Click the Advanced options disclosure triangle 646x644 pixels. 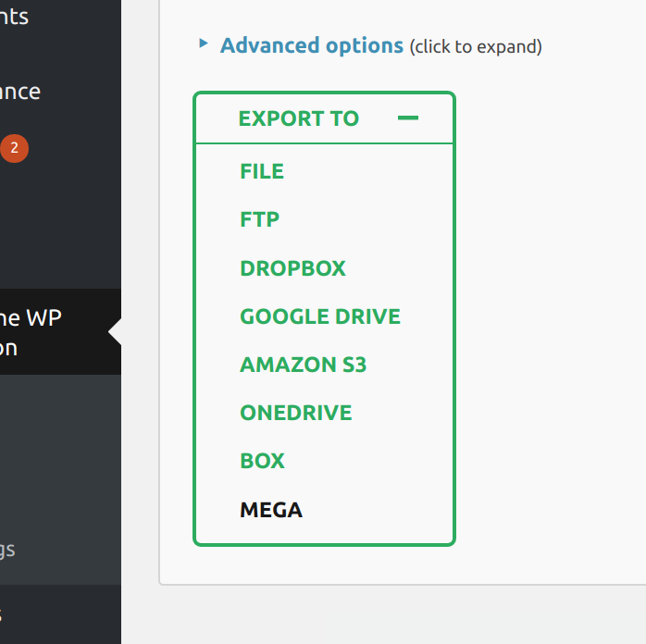click(204, 43)
